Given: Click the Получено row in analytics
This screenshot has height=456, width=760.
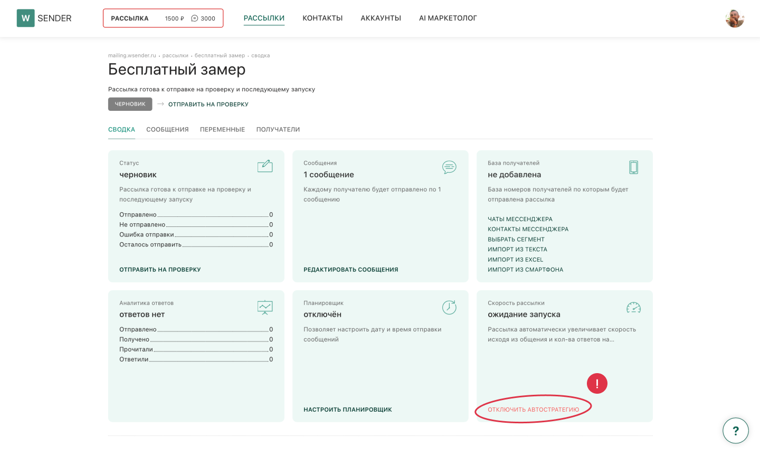Looking at the screenshot, I should (x=196, y=340).
